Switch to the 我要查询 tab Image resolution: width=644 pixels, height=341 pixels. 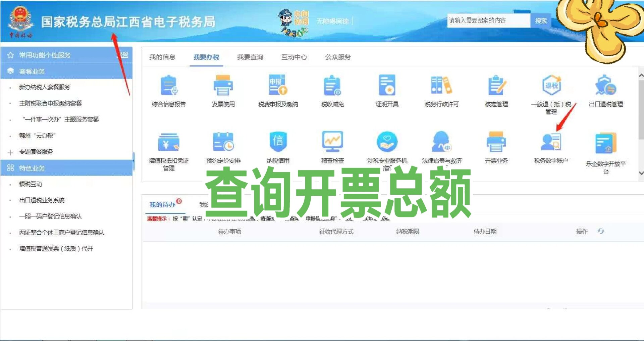pyautogui.click(x=250, y=57)
